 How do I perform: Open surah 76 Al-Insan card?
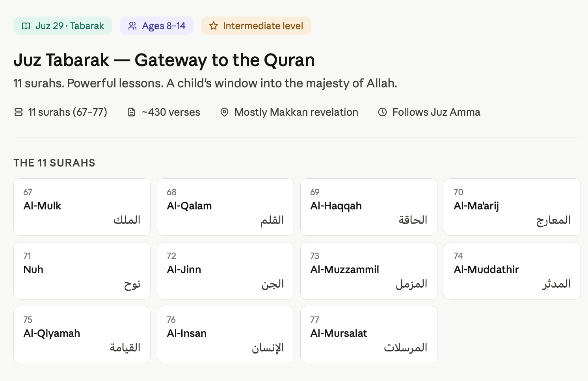(225, 335)
